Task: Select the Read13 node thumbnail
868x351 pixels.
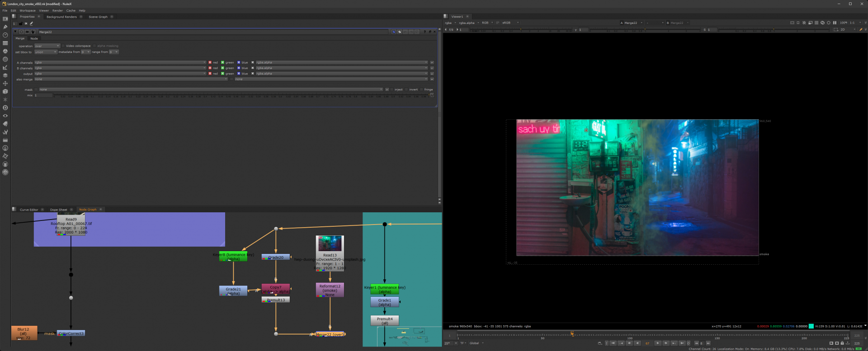Action: pos(330,243)
